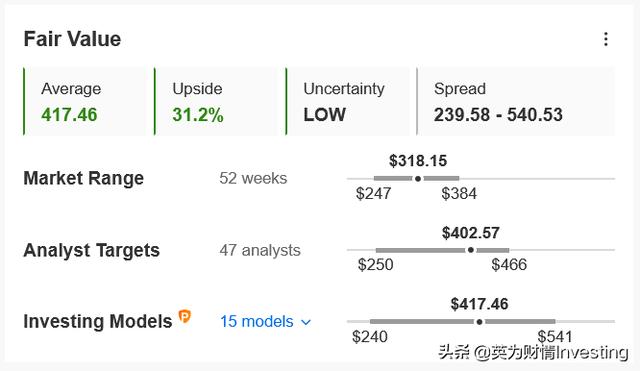The width and height of the screenshot is (640, 371).
Task: Click the 52 weeks text
Action: tap(253, 178)
